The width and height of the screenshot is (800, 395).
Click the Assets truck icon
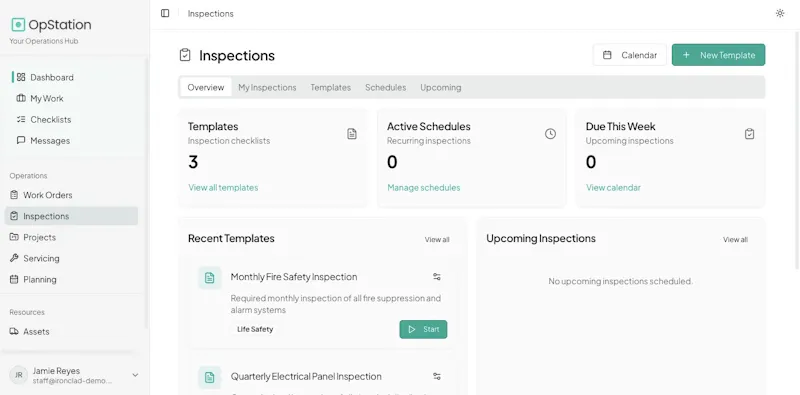tap(14, 331)
